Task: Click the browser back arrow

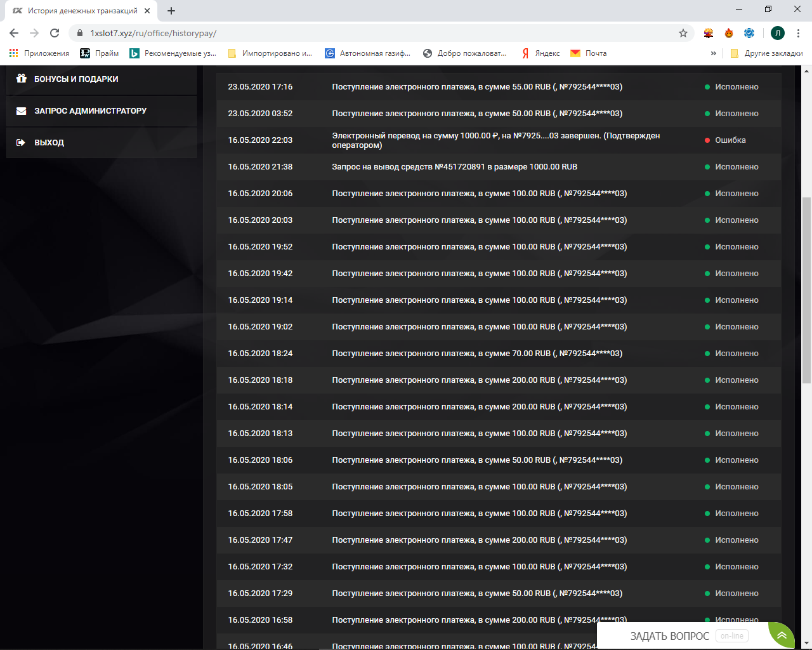Action: [x=14, y=33]
